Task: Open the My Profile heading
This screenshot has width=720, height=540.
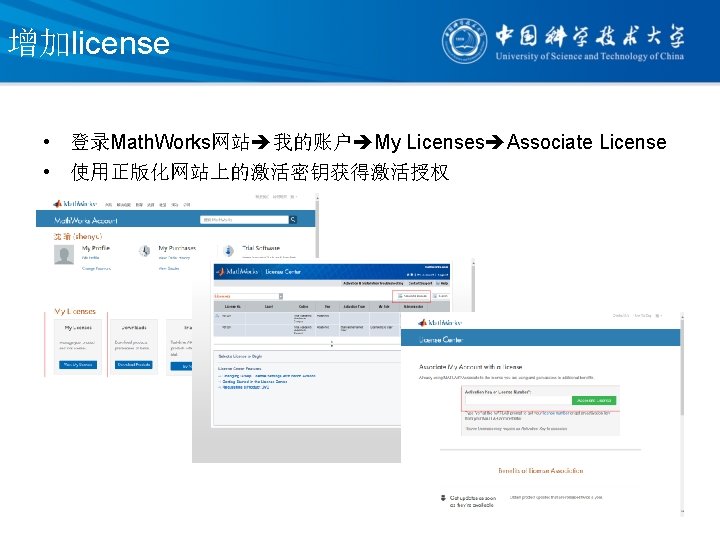Action: 96,248
